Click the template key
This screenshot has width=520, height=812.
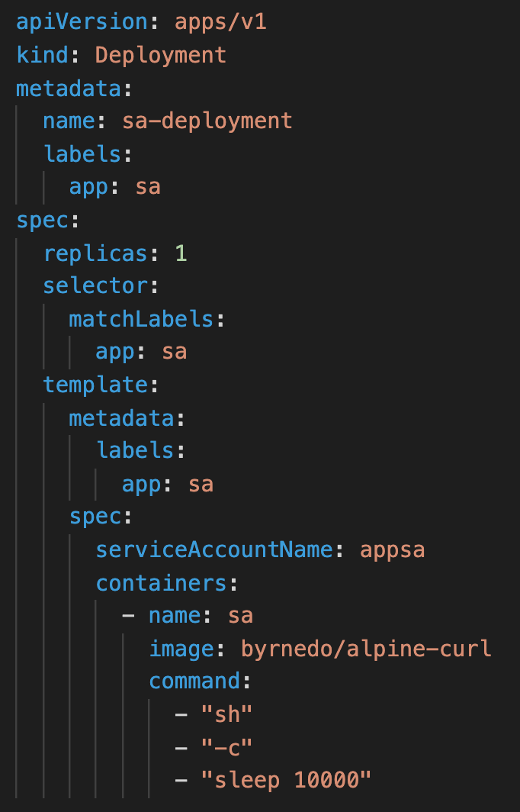click(95, 385)
